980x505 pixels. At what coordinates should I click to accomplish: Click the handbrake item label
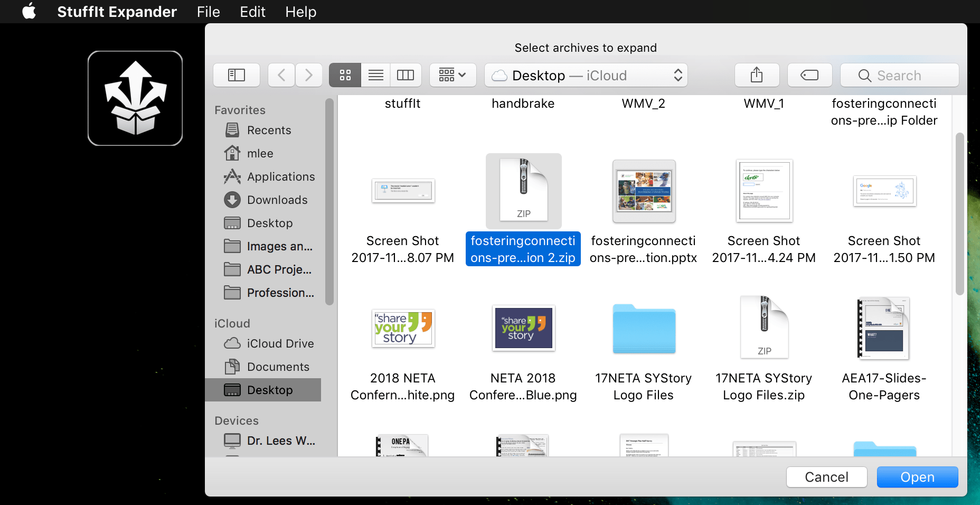point(523,104)
